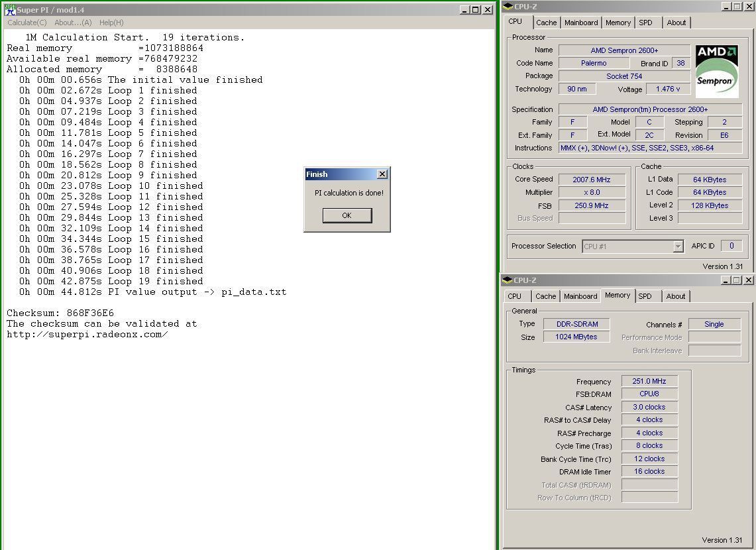The height and width of the screenshot is (550, 756).
Task: Click the http://superpi.radeonx.com/ URL text
Action: click(x=87, y=335)
